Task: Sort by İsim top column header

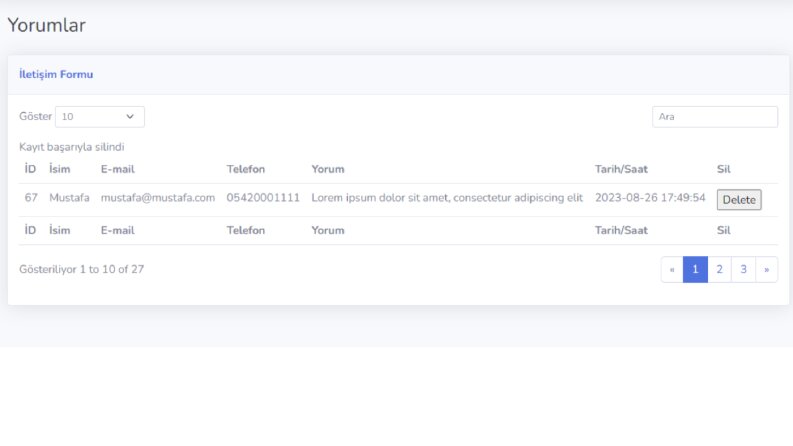Action: click(60, 169)
